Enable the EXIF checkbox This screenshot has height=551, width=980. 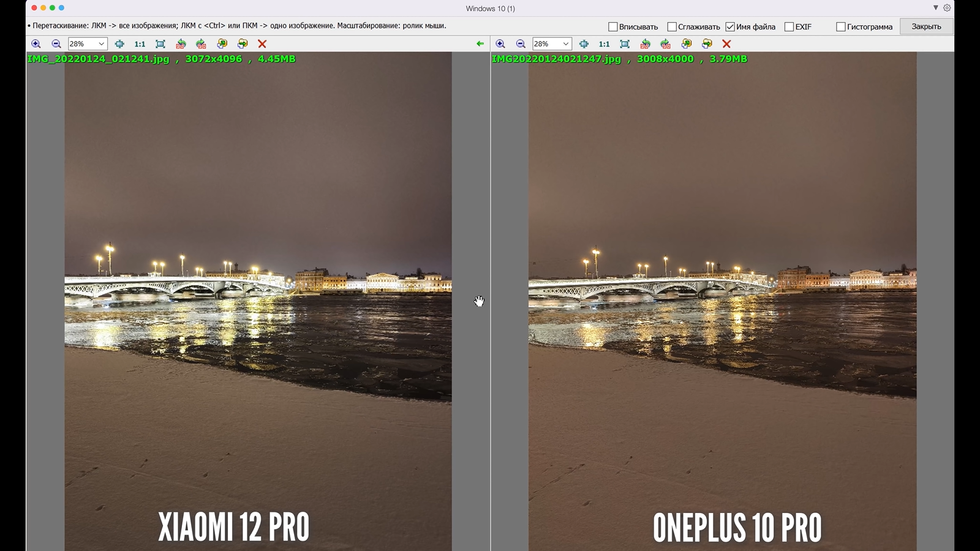click(x=789, y=27)
